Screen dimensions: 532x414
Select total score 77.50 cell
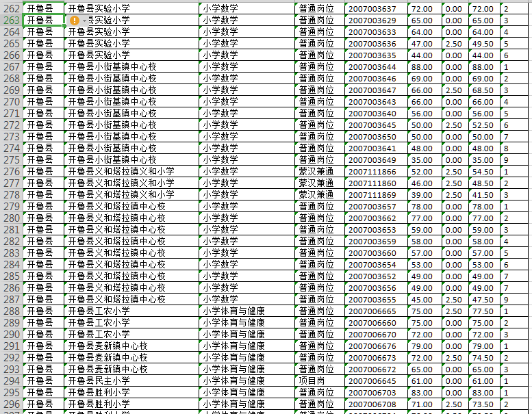pyautogui.click(x=484, y=311)
